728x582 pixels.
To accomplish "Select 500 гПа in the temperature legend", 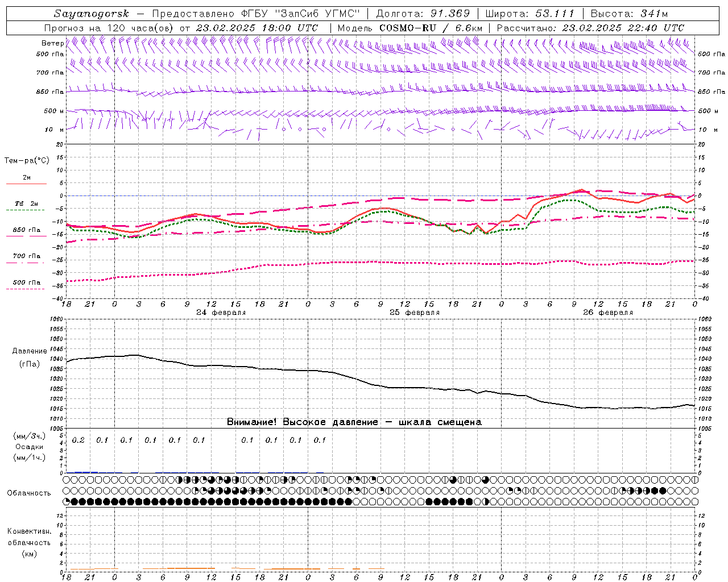I will tap(27, 282).
